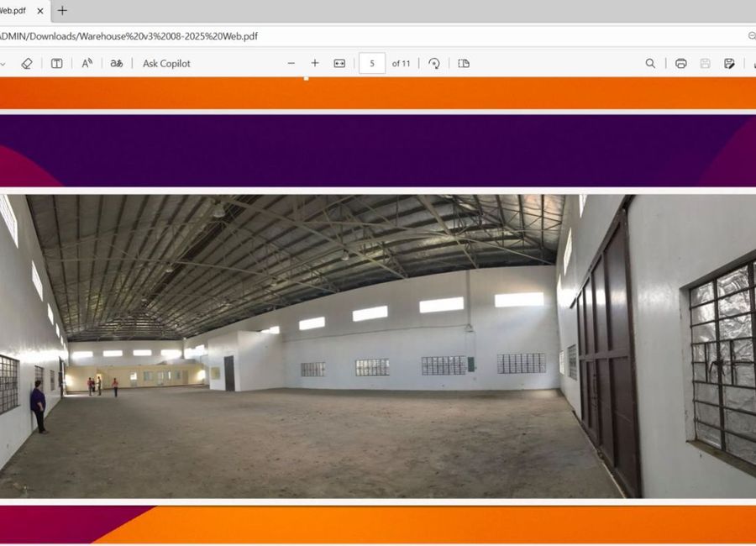
Task: Zoom in on the PDF page
Action: click(x=315, y=63)
